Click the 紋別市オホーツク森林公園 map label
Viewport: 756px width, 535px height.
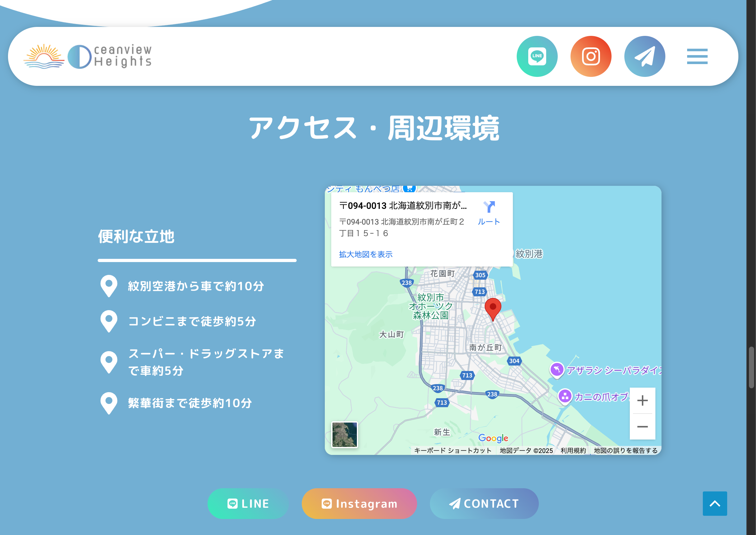tap(431, 306)
